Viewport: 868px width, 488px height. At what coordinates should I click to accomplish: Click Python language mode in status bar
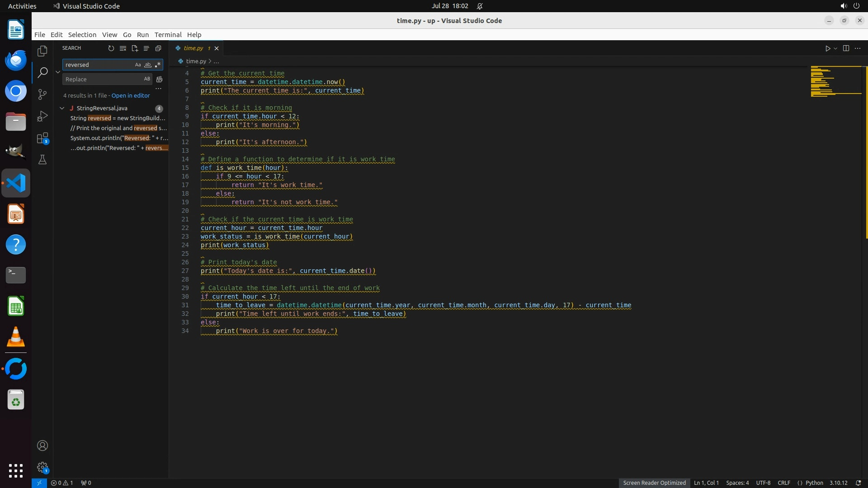[814, 483]
